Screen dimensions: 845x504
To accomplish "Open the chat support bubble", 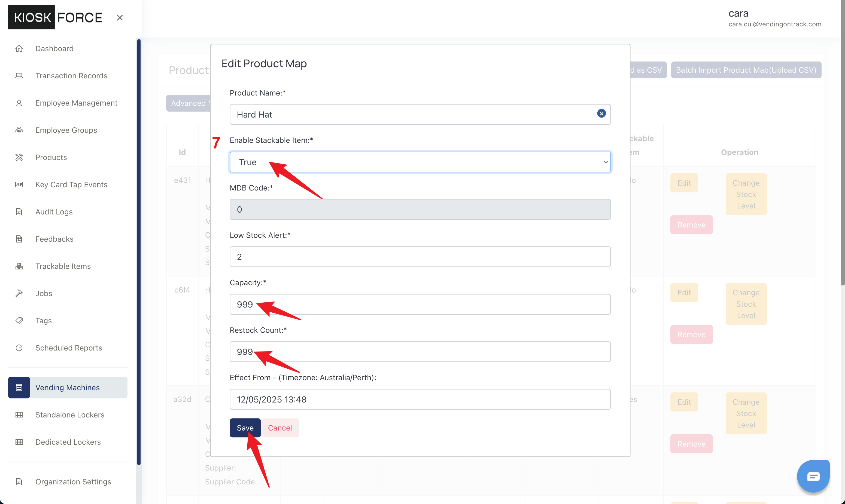I will pyautogui.click(x=813, y=476).
